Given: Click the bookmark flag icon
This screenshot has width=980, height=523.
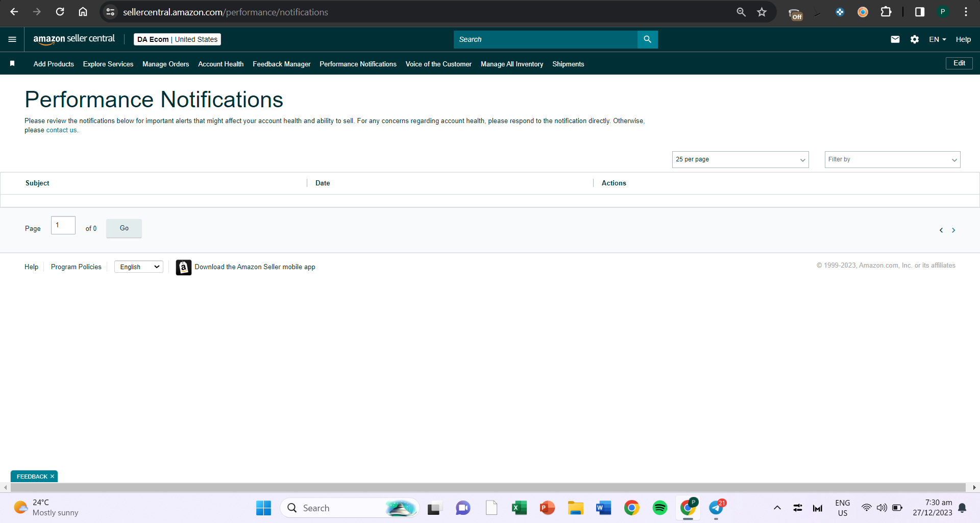Looking at the screenshot, I should tap(12, 63).
